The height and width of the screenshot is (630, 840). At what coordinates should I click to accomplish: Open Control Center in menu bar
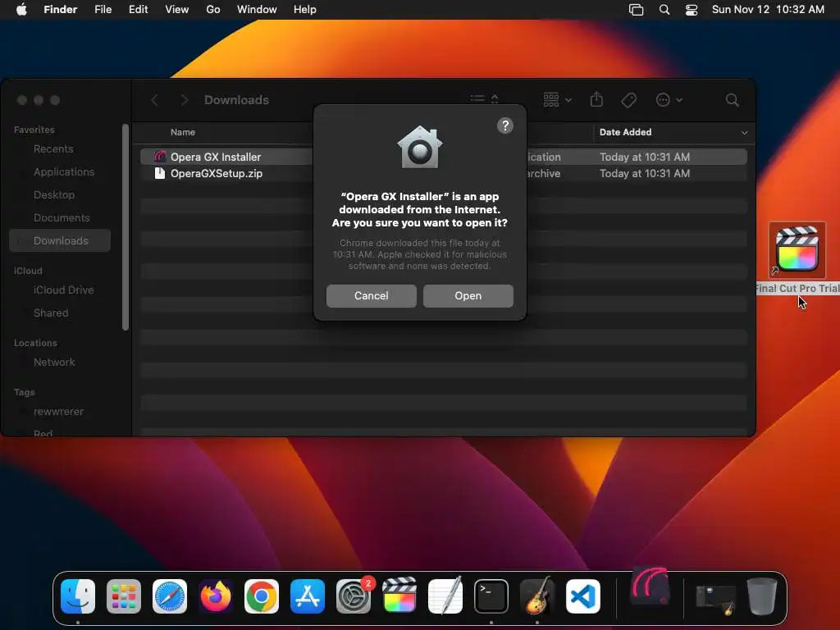click(692, 10)
